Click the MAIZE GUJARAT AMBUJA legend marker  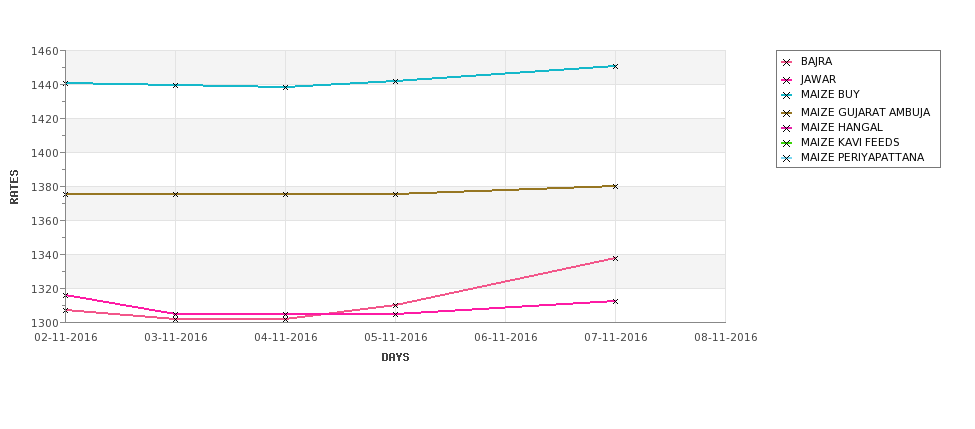tap(787, 113)
